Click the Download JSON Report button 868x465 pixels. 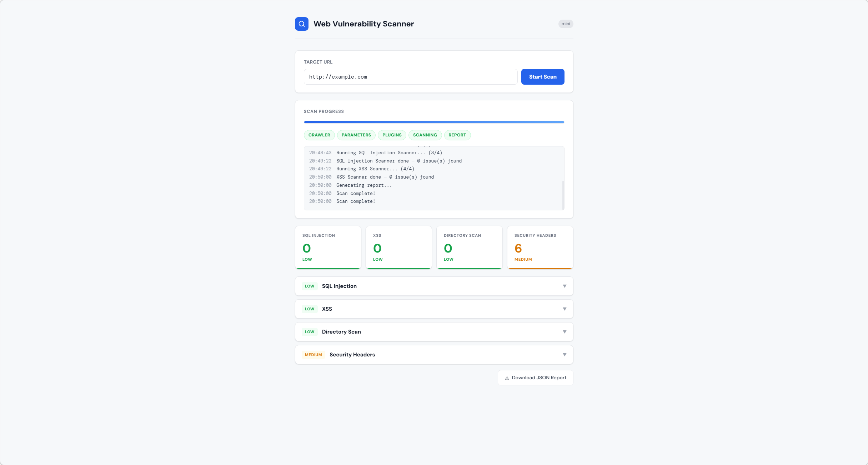[x=535, y=378]
